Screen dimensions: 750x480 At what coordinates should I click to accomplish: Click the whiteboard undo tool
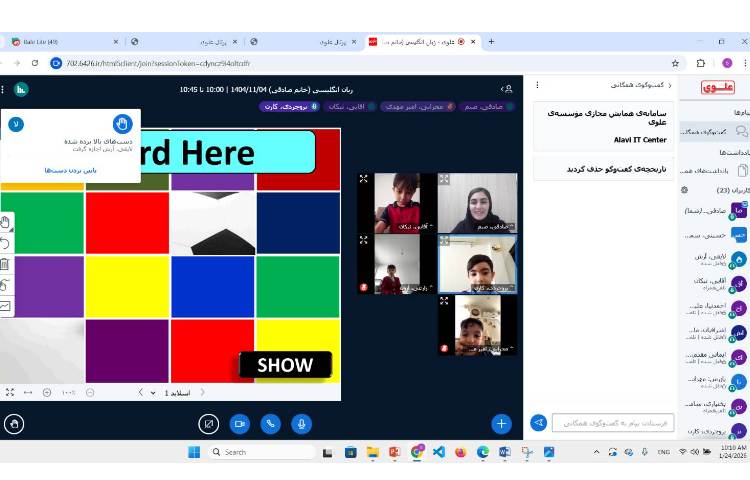coord(5,243)
